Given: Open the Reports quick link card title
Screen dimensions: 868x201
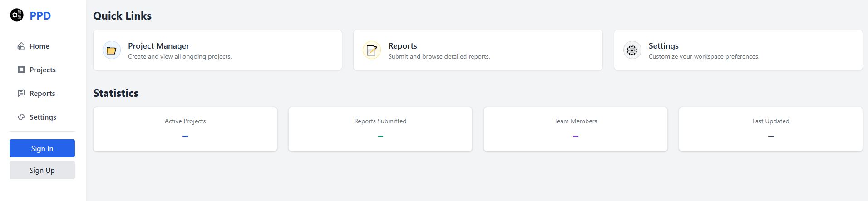Looking at the screenshot, I should click(403, 46).
